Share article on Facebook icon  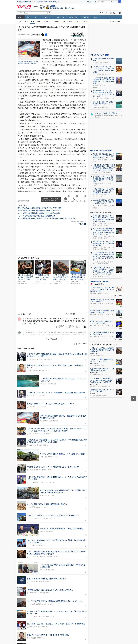tap(46, 35)
